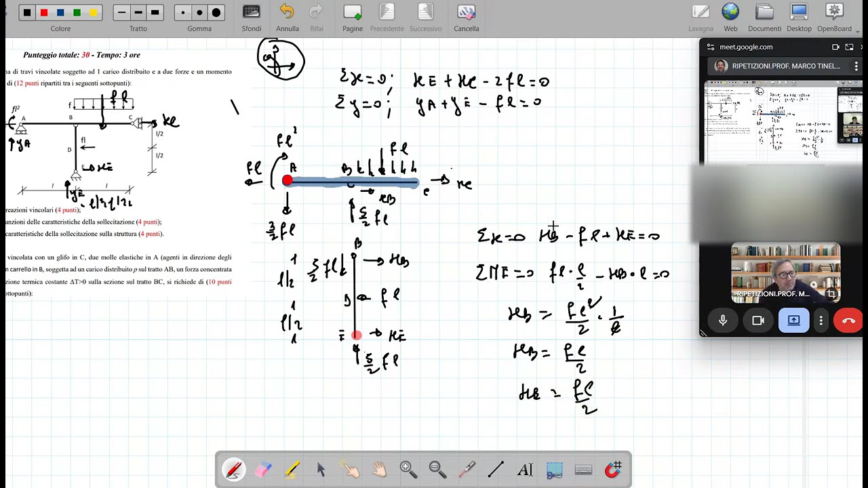Open more options in Meet controls
Image resolution: width=868 pixels, height=488 pixels.
821,321
